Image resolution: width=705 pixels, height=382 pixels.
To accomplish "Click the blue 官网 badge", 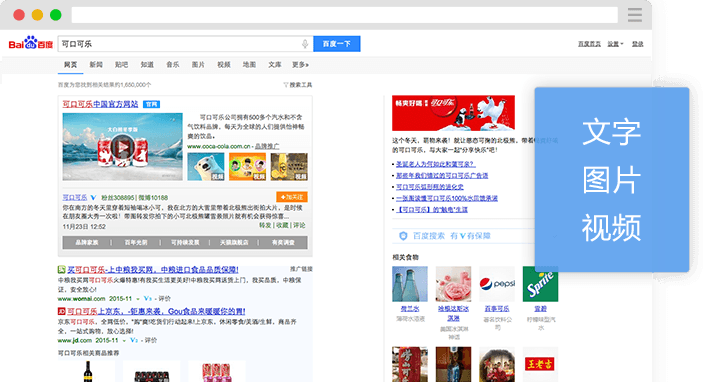I will (x=152, y=104).
